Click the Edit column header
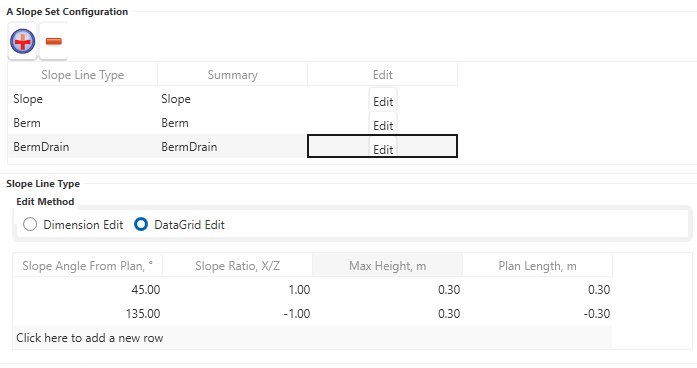697x368 pixels. point(382,74)
